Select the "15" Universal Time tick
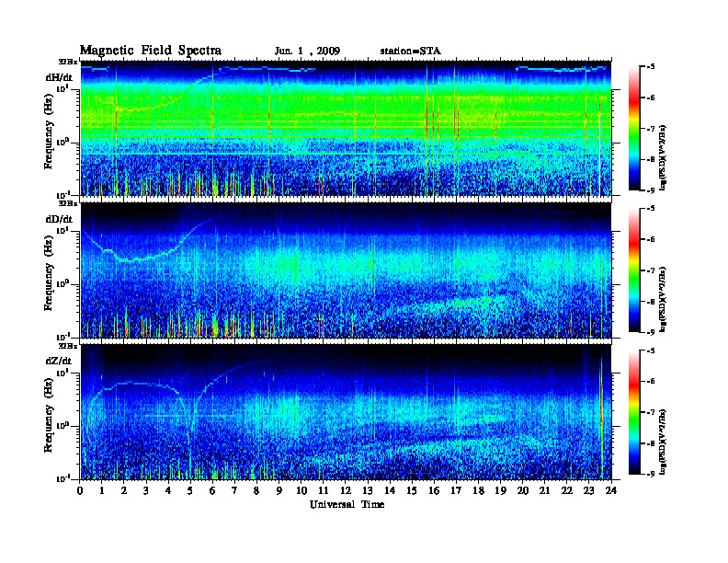The width and height of the screenshot is (728, 563). tap(412, 491)
